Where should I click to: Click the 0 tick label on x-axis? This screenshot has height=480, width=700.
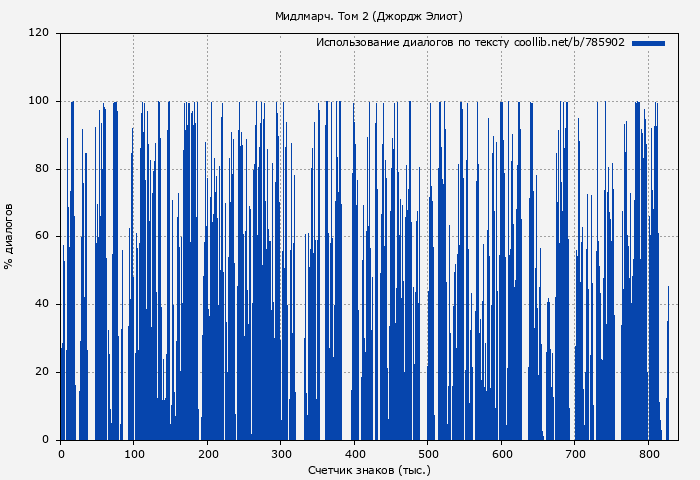[x=61, y=454]
